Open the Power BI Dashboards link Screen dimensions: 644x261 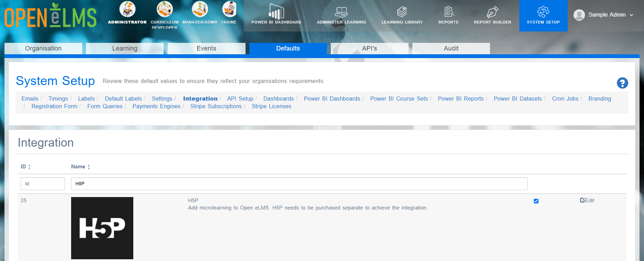pyautogui.click(x=332, y=99)
